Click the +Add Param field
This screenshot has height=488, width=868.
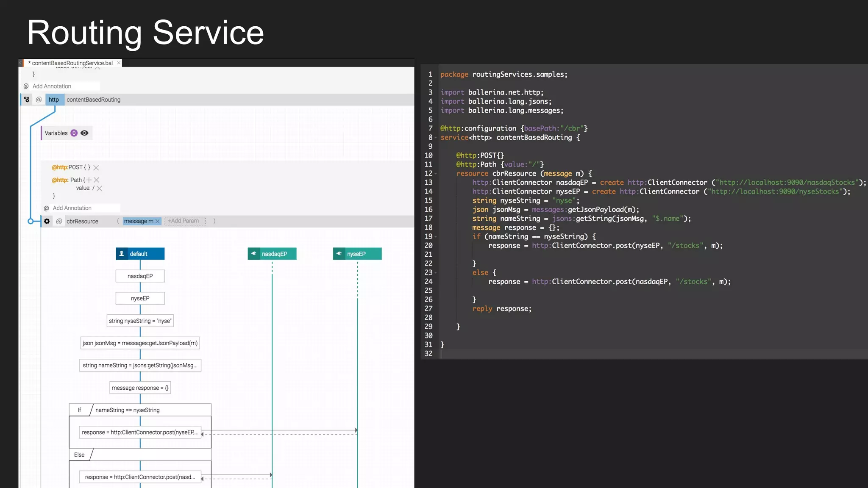click(x=185, y=221)
